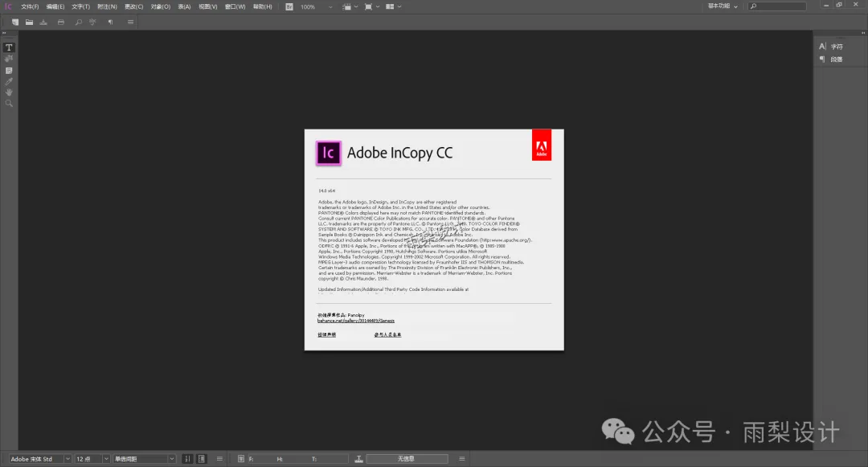The height and width of the screenshot is (467, 868).
Task: Open the Paragraph (段落) panel
Action: point(831,59)
